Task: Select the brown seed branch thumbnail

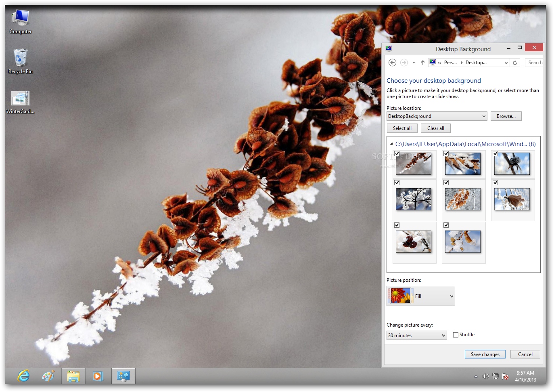Action: (x=414, y=164)
